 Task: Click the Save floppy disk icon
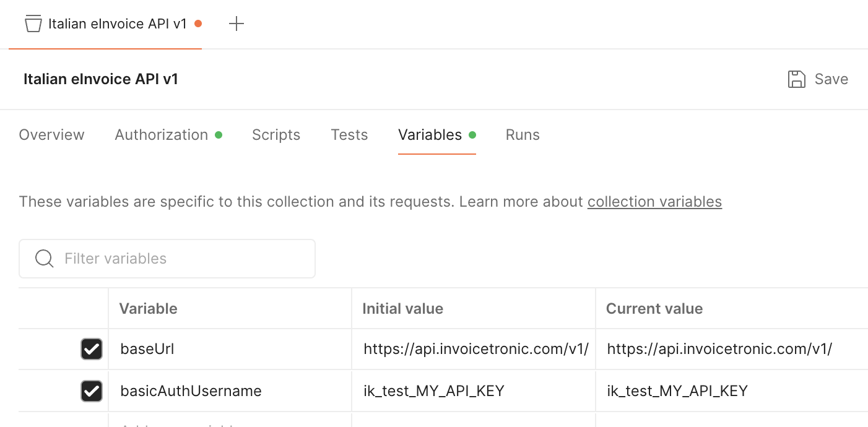796,79
